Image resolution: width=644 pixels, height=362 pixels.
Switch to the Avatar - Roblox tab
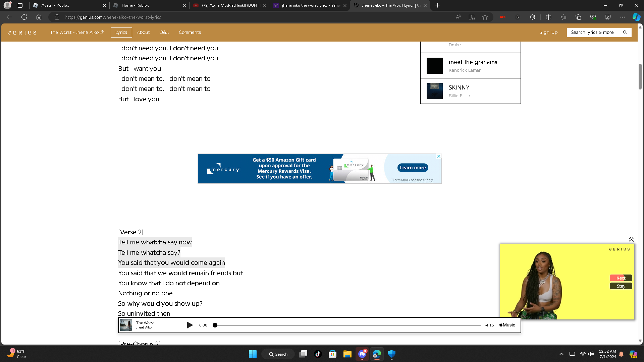(x=70, y=5)
